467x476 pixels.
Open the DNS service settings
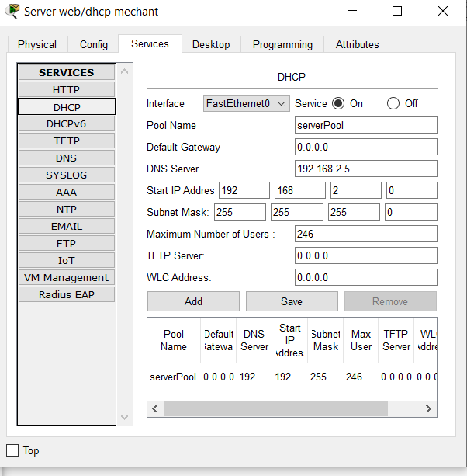point(66,158)
